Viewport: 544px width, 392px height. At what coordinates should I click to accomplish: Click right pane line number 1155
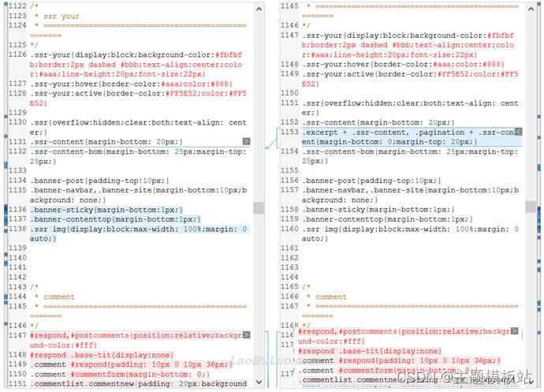point(289,170)
